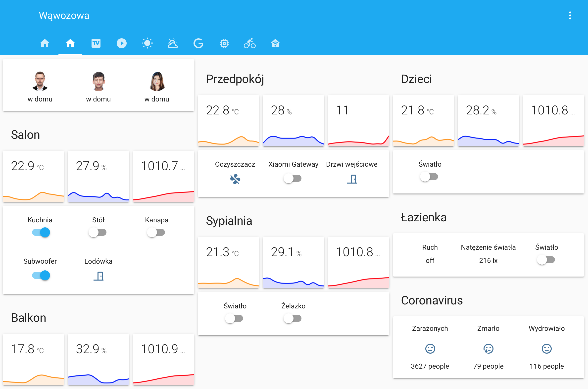Open the TV dashboard tab icon

96,43
